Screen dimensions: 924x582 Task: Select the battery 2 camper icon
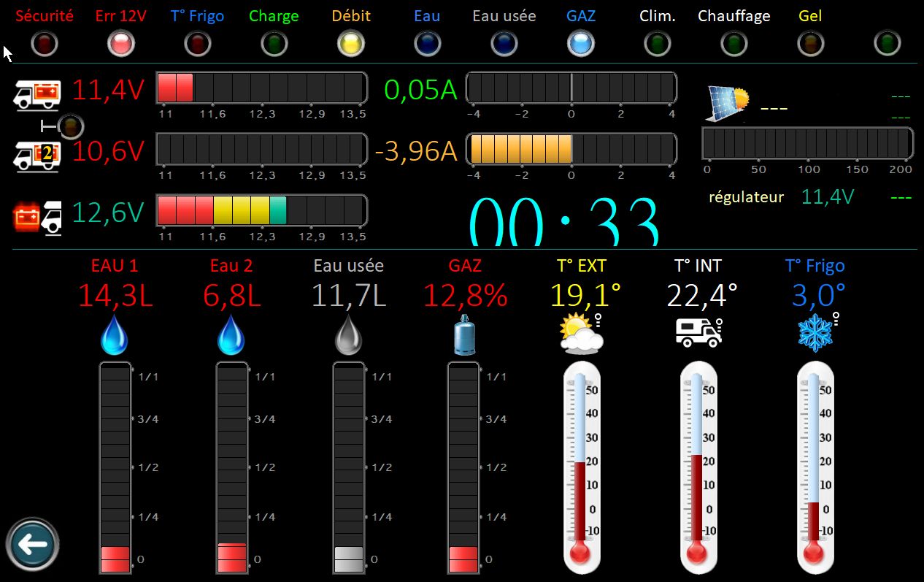point(38,154)
